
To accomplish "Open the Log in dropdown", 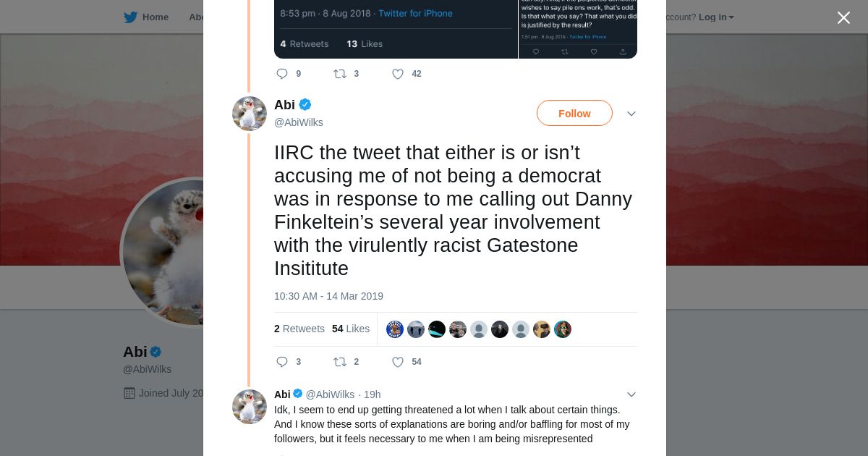I will (x=715, y=17).
